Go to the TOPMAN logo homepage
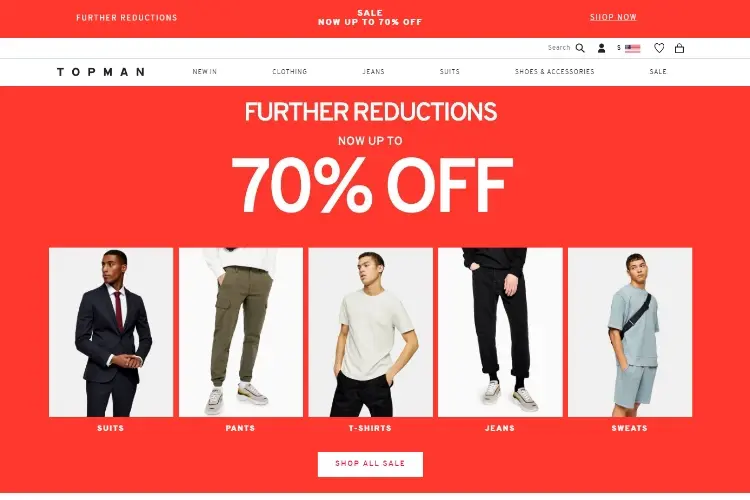The height and width of the screenshot is (500, 750). [101, 72]
